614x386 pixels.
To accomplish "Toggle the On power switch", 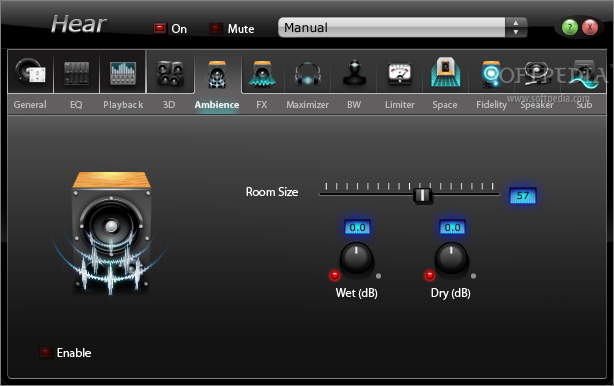I will 160,28.
